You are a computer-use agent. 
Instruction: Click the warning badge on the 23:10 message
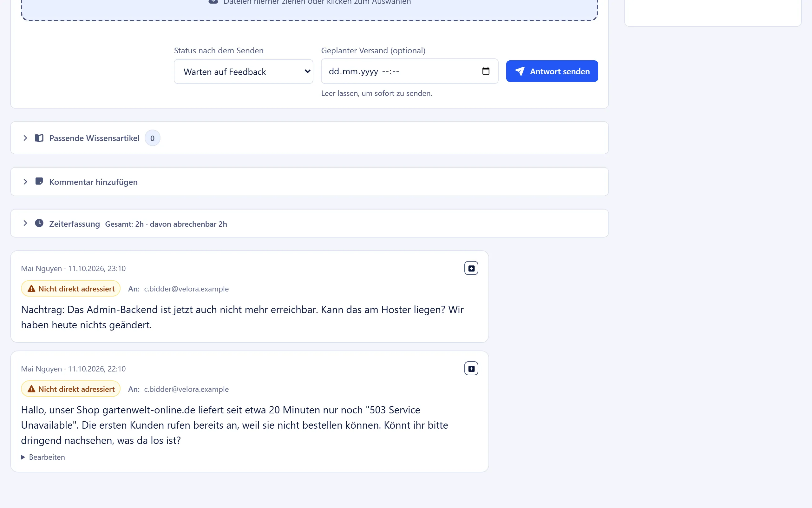70,289
